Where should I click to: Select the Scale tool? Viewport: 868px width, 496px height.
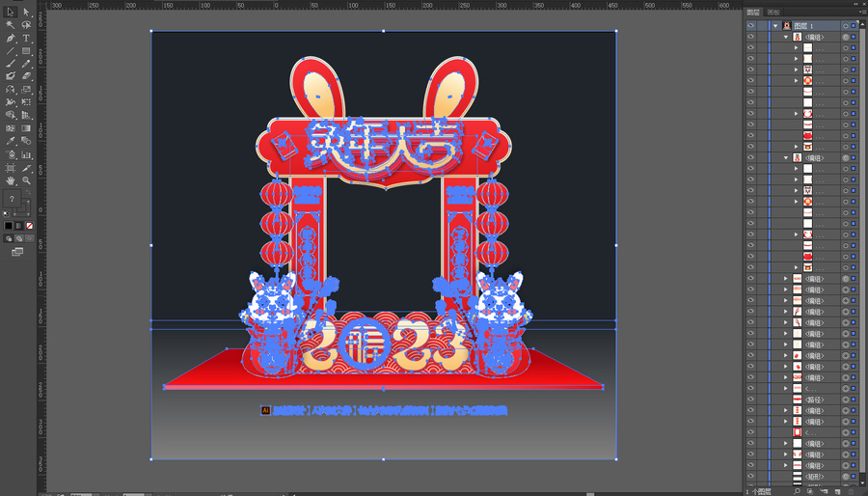[x=26, y=89]
